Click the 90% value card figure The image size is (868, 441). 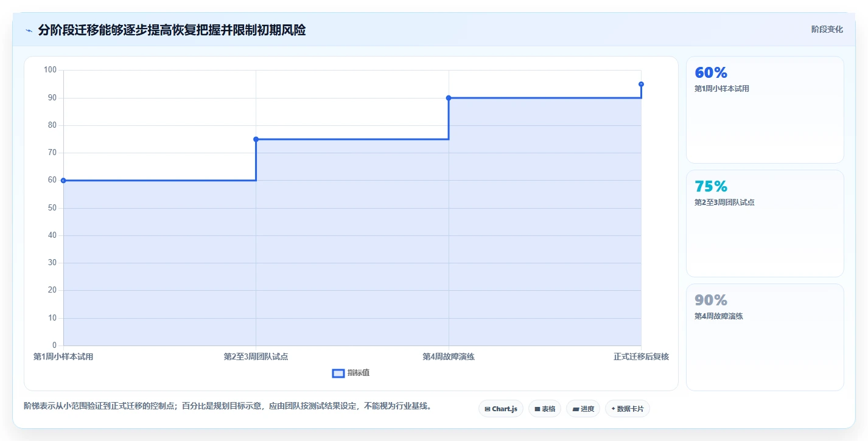coord(711,300)
